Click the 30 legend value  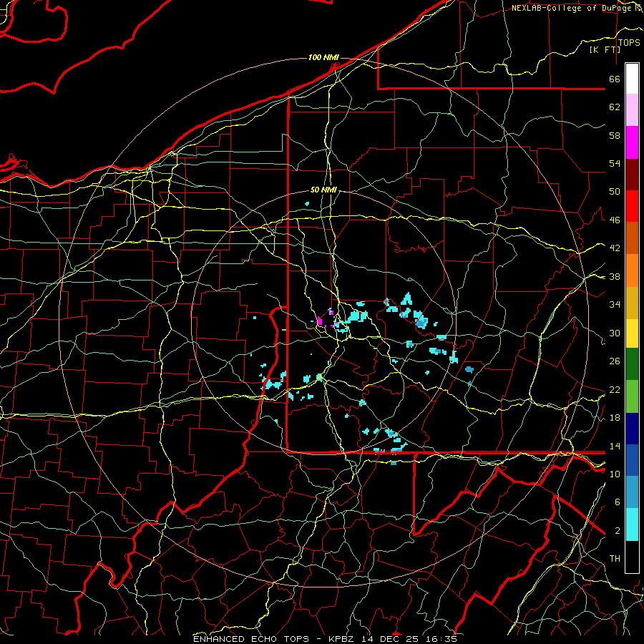[x=615, y=333]
